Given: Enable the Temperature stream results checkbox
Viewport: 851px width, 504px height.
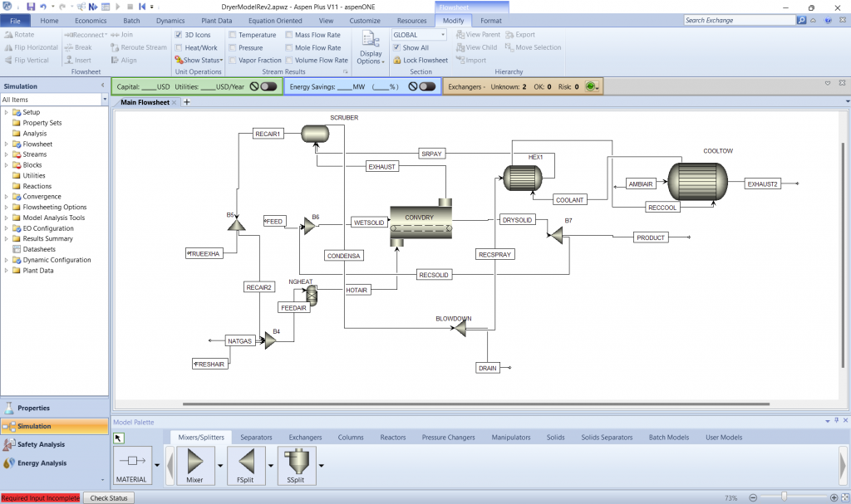Looking at the screenshot, I should [x=232, y=35].
